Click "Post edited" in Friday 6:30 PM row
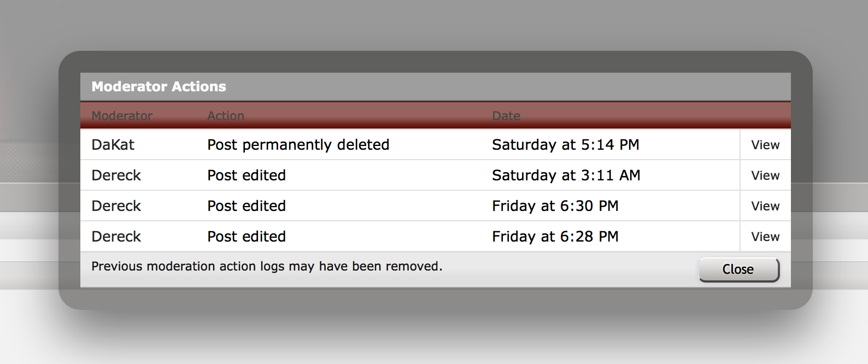This screenshot has height=364, width=868. click(247, 206)
